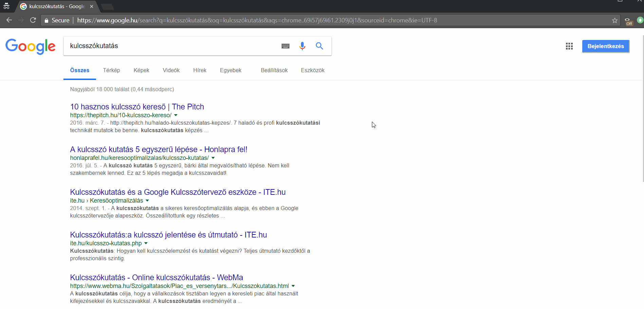
Task: Expand dropdown arrow next to thepitch.hu URL
Action: [x=176, y=115]
